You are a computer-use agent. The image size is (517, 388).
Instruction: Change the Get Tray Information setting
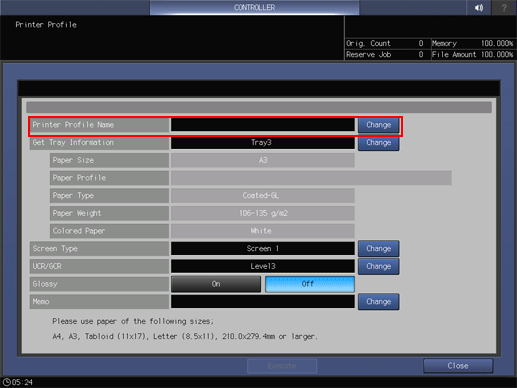point(378,143)
